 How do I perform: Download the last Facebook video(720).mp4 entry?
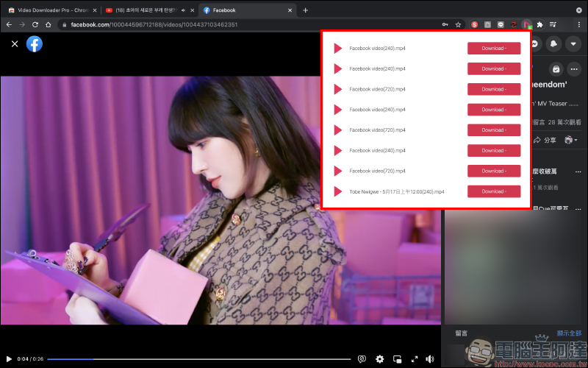(494, 171)
